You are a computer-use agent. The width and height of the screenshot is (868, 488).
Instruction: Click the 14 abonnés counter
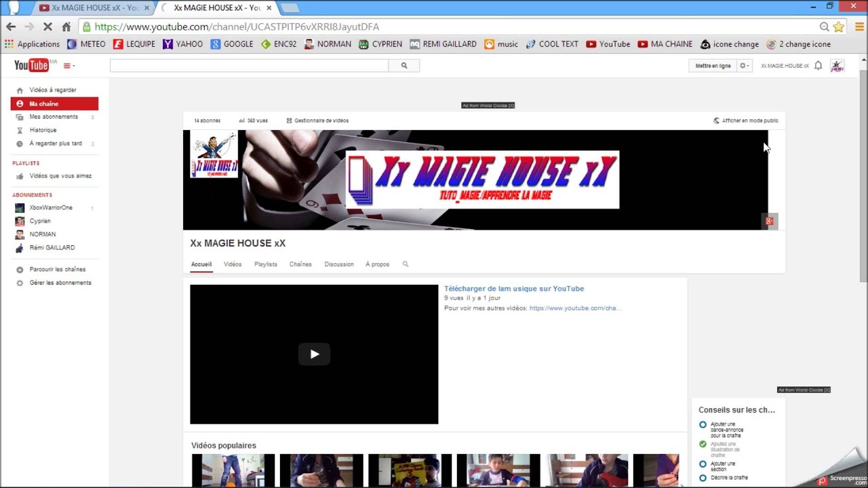(x=207, y=121)
